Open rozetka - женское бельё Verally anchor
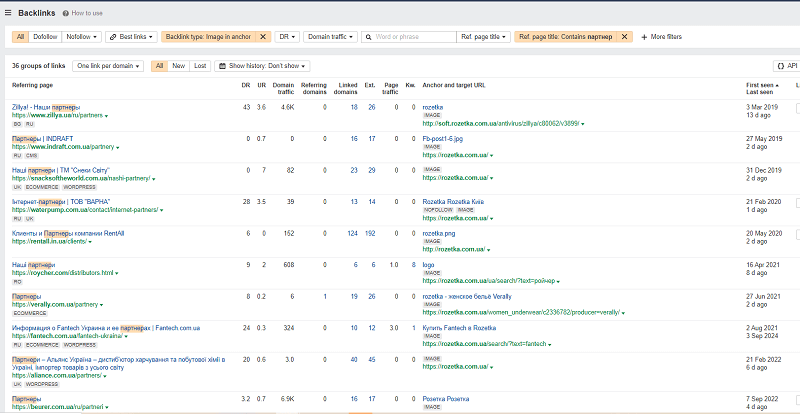This screenshot has width=800, height=414. [x=467, y=297]
